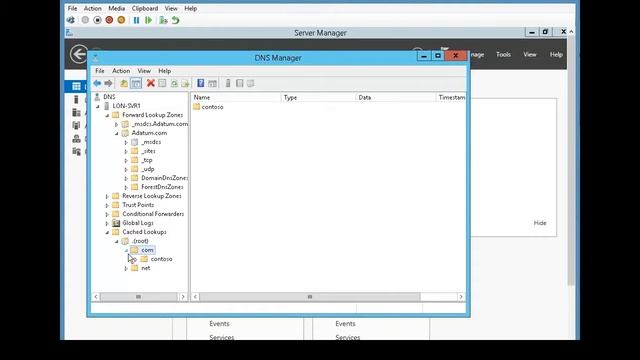Open the Server Manager Tools menu

[x=503, y=54]
